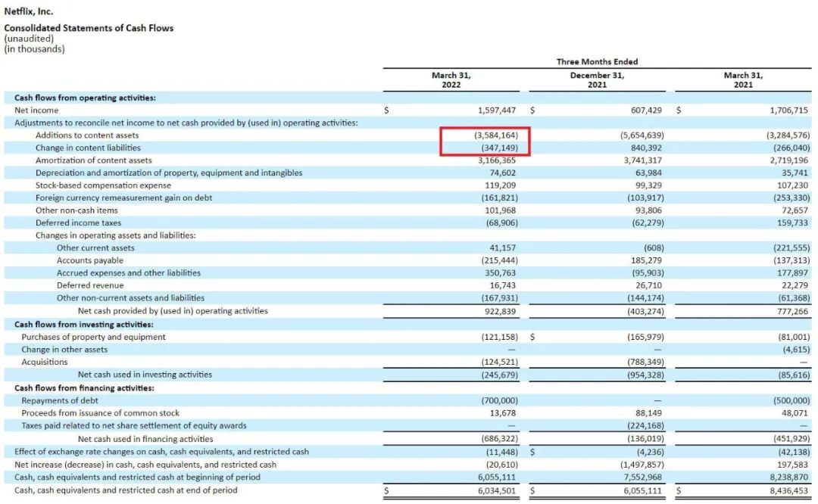Select 'Cash flows from financing activities:' heading

click(x=85, y=388)
